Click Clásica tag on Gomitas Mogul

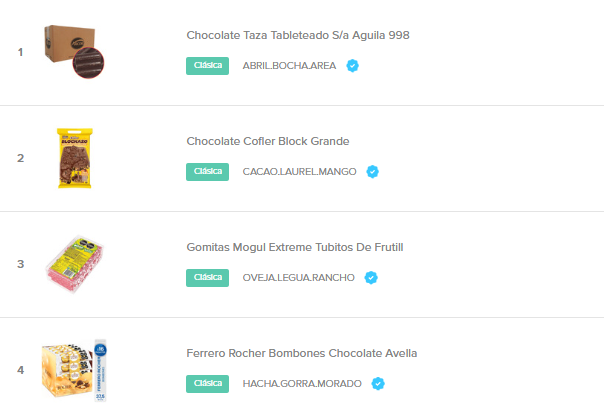pyautogui.click(x=207, y=277)
